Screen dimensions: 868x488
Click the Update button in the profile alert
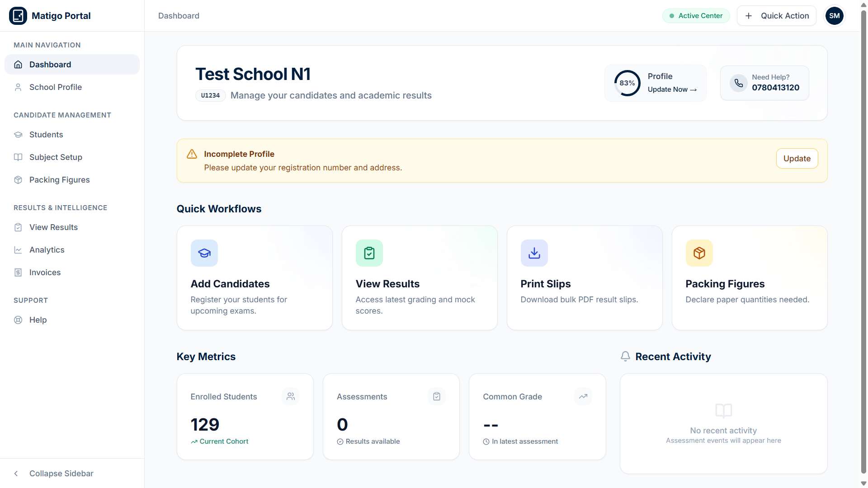coord(797,159)
